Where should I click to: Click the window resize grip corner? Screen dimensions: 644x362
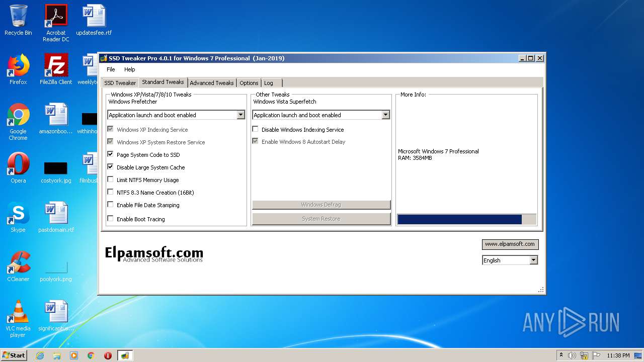541,290
